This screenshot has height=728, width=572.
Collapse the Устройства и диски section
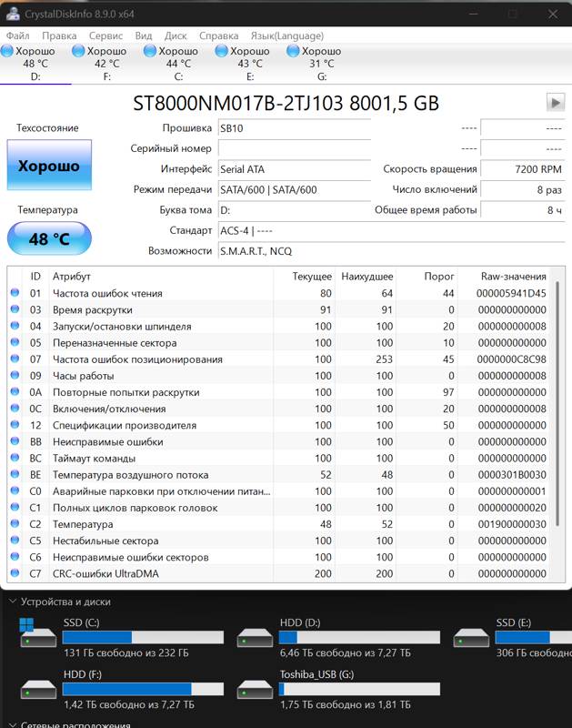point(13,602)
